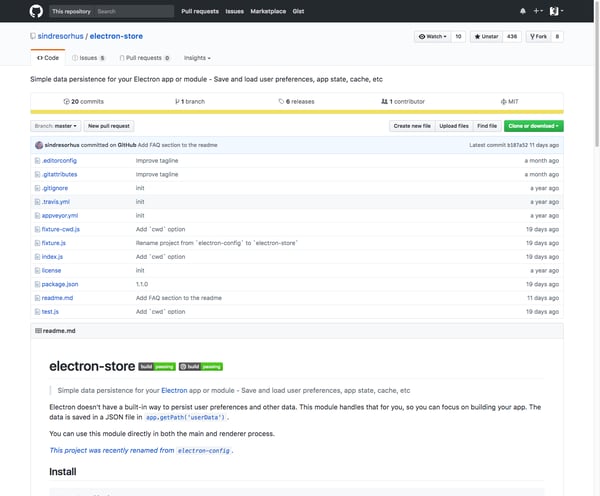This screenshot has height=496, width=600.
Task: Open the electron-config renamed project link
Action: coord(204,451)
